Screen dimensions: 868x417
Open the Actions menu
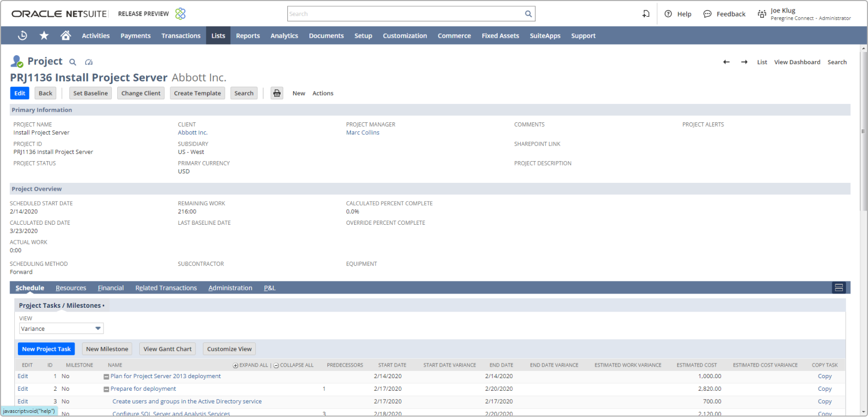(323, 93)
